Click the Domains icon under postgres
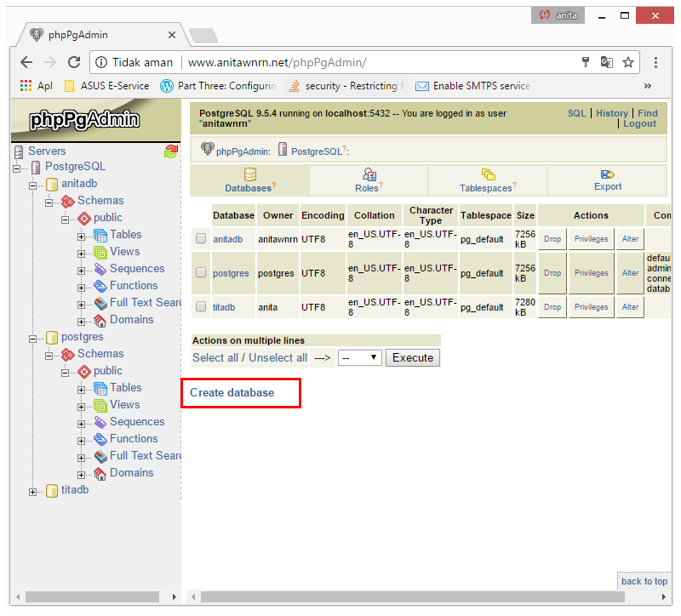The width and height of the screenshot is (681, 616). pos(100,474)
